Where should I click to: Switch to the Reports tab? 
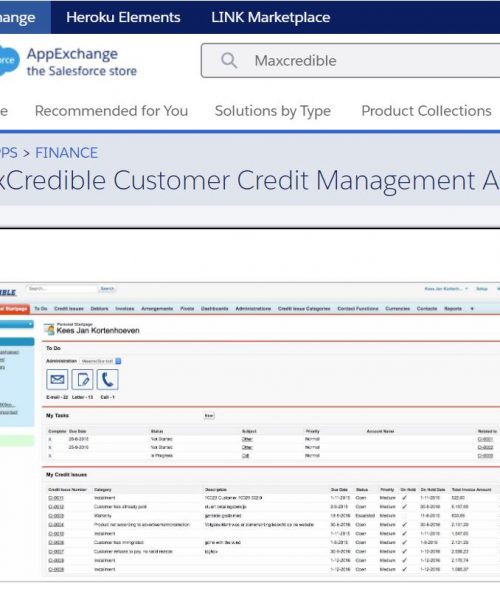[x=453, y=308]
